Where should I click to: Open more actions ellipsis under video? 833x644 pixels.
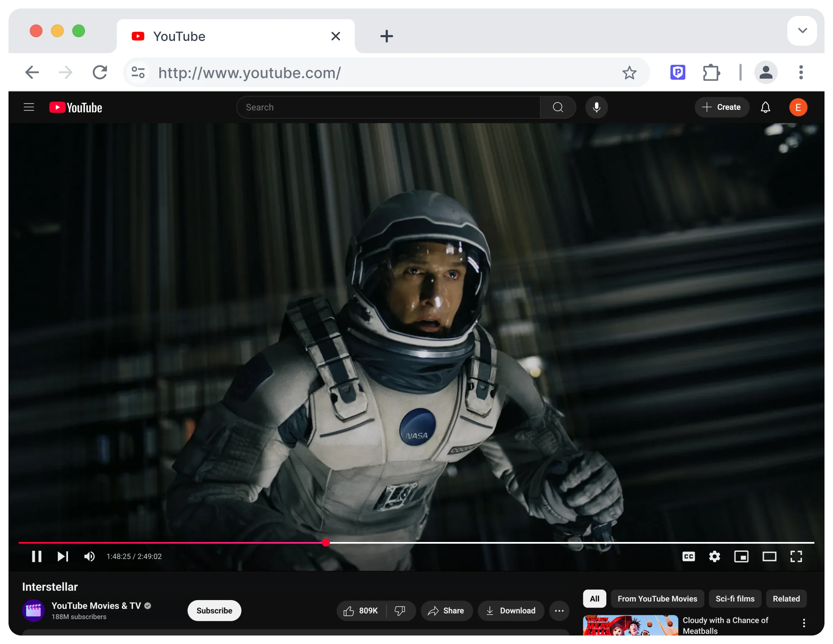pyautogui.click(x=559, y=611)
